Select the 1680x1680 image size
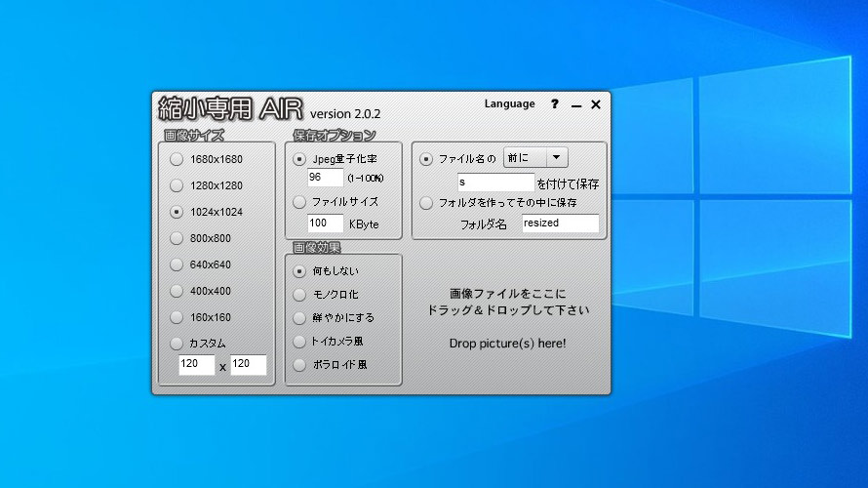Image resolution: width=868 pixels, height=488 pixels. tap(176, 159)
